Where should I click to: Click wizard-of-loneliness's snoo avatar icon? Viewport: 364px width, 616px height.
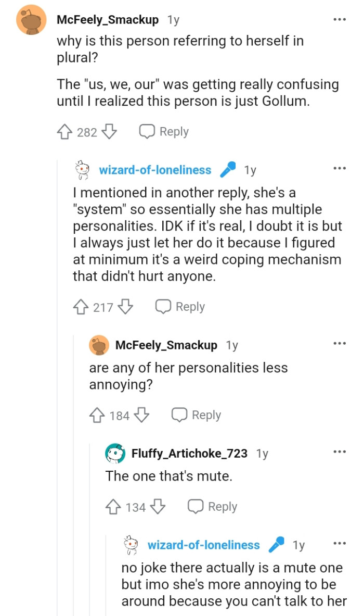point(82,169)
